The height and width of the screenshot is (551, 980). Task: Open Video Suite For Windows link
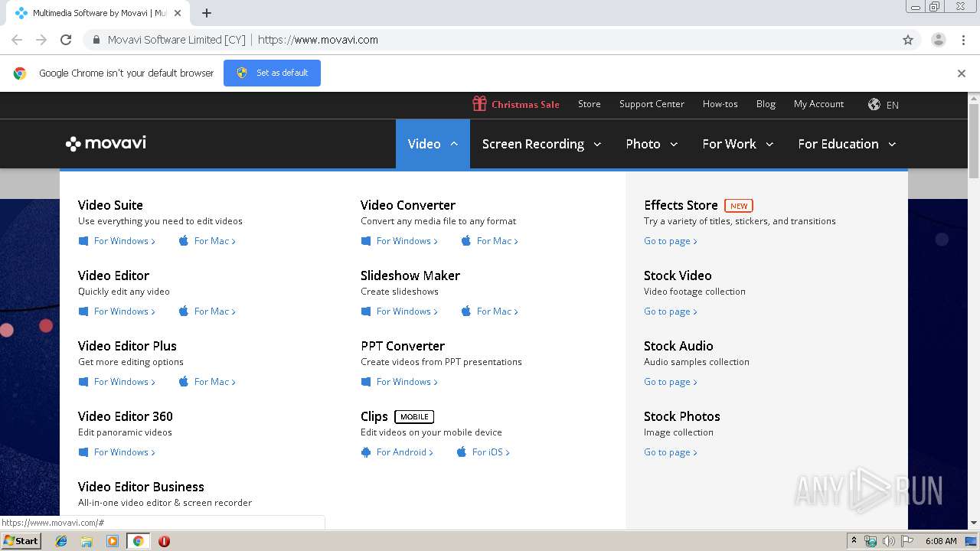(x=125, y=241)
